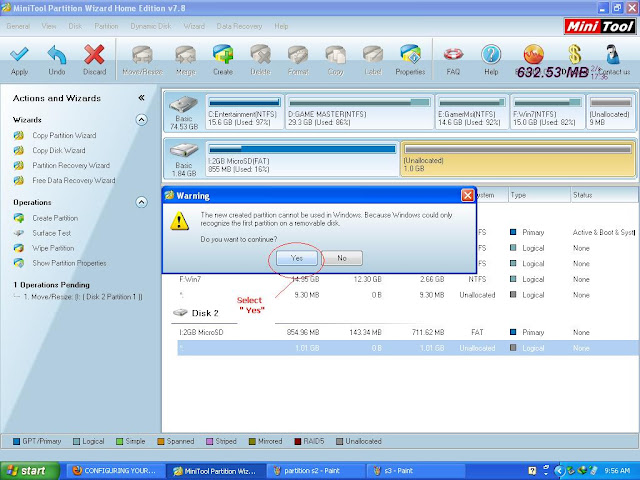
Task: Click the Format toolbar icon
Action: pyautogui.click(x=298, y=55)
